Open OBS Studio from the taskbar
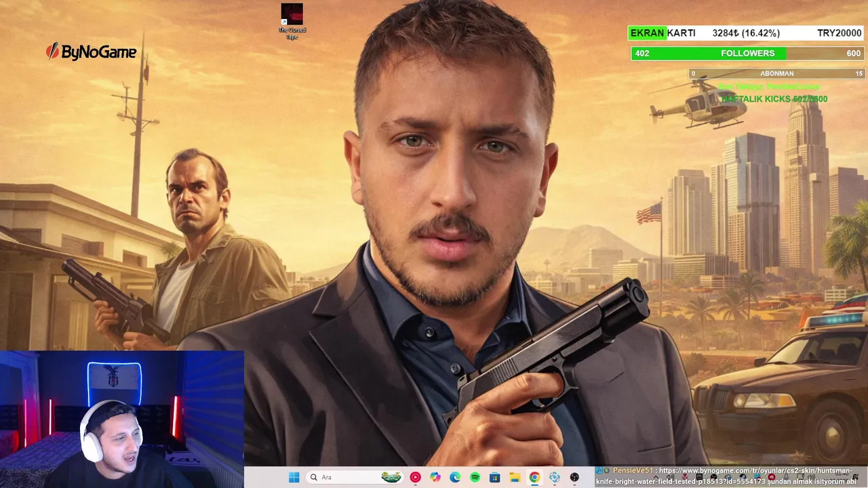 point(574,477)
